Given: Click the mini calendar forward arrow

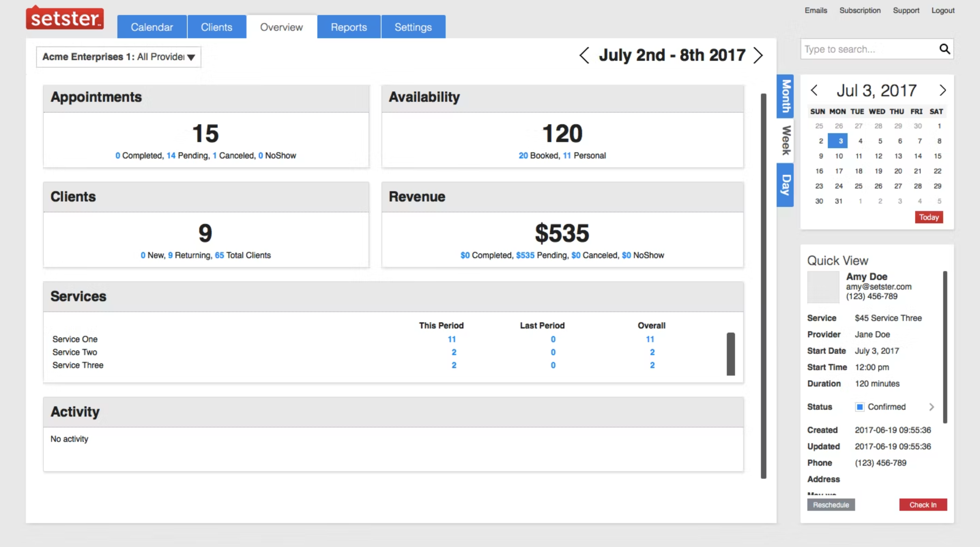Looking at the screenshot, I should pyautogui.click(x=943, y=90).
